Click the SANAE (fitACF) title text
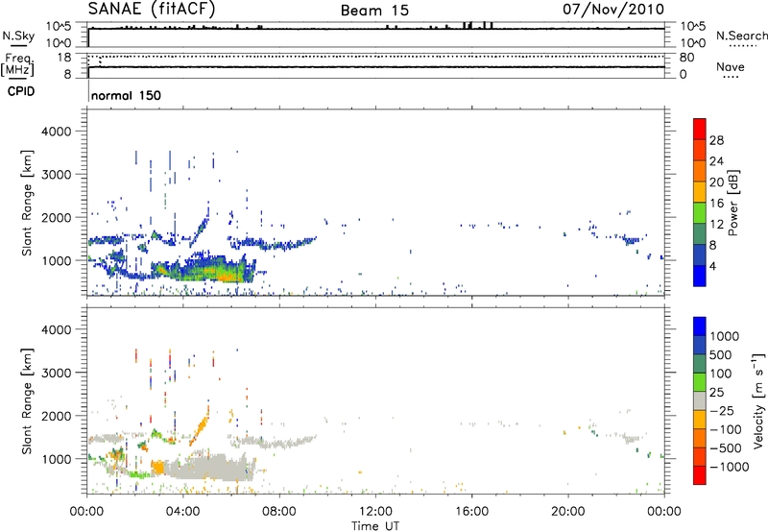This screenshot has width=768, height=532. [152, 9]
